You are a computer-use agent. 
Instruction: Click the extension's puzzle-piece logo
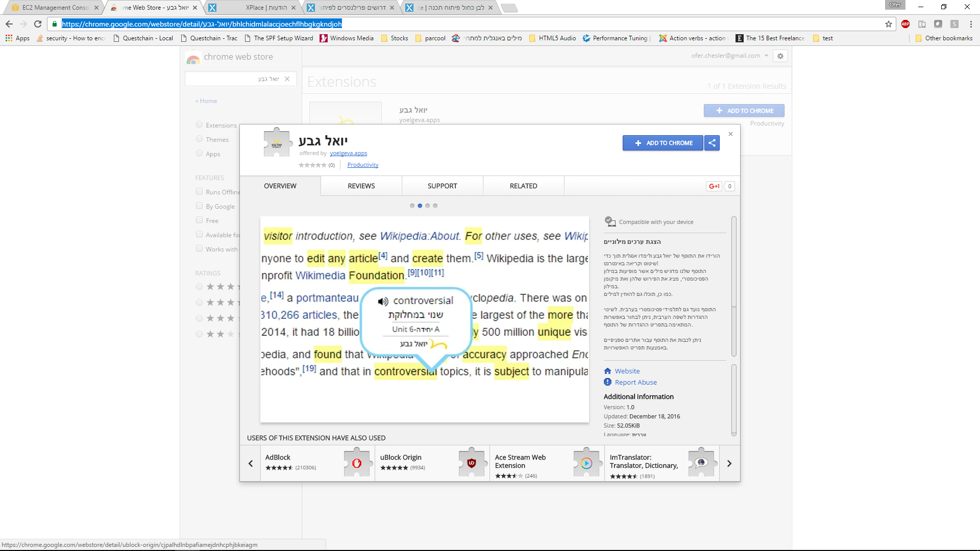277,142
